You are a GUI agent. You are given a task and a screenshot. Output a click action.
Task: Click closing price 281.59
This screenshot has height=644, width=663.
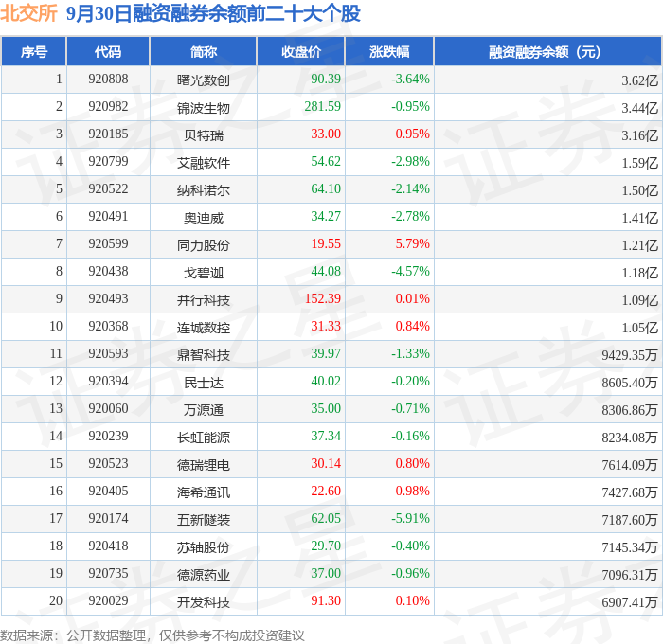pyautogui.click(x=323, y=107)
